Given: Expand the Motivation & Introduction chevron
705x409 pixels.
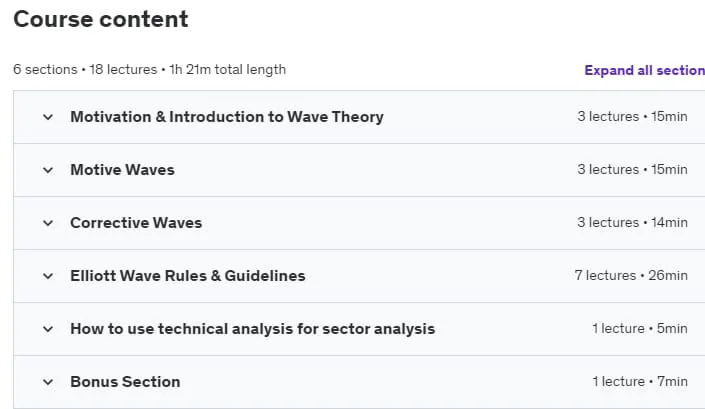Looking at the screenshot, I should [x=48, y=117].
